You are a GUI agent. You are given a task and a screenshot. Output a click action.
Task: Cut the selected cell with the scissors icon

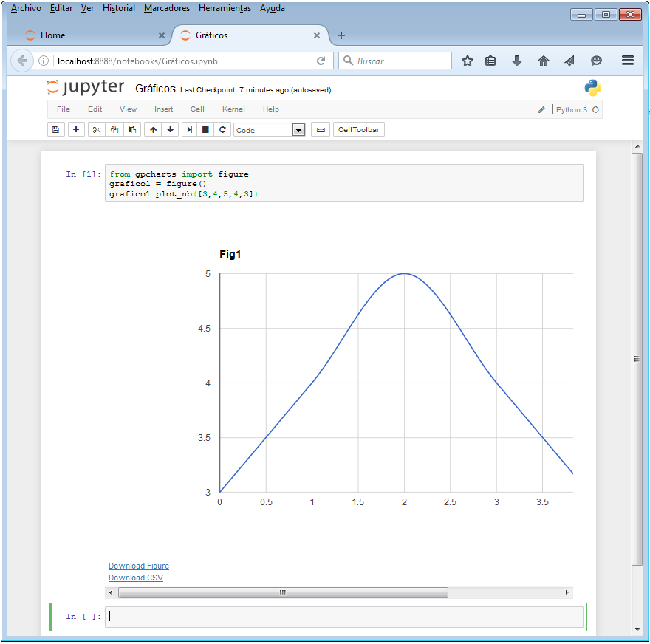(x=96, y=129)
